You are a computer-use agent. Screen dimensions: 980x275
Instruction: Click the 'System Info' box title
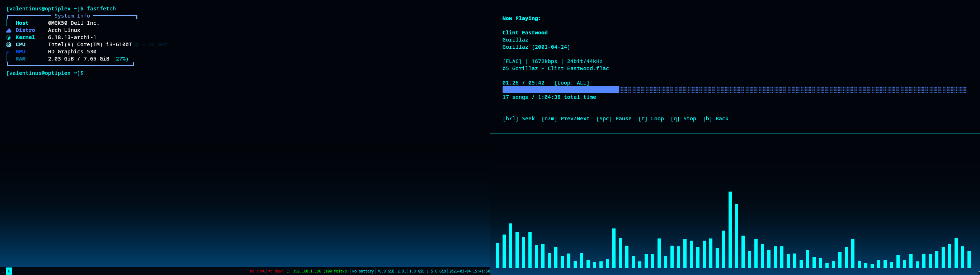72,16
